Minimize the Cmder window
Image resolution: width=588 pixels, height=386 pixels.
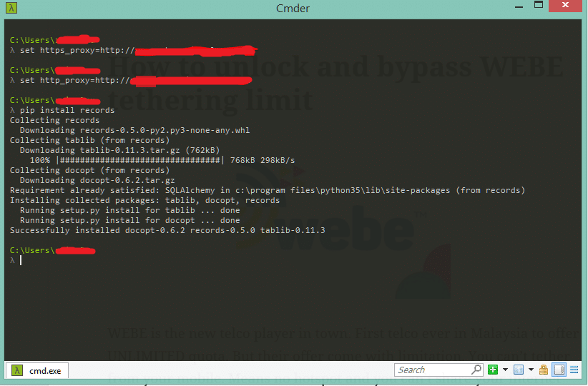pyautogui.click(x=519, y=6)
